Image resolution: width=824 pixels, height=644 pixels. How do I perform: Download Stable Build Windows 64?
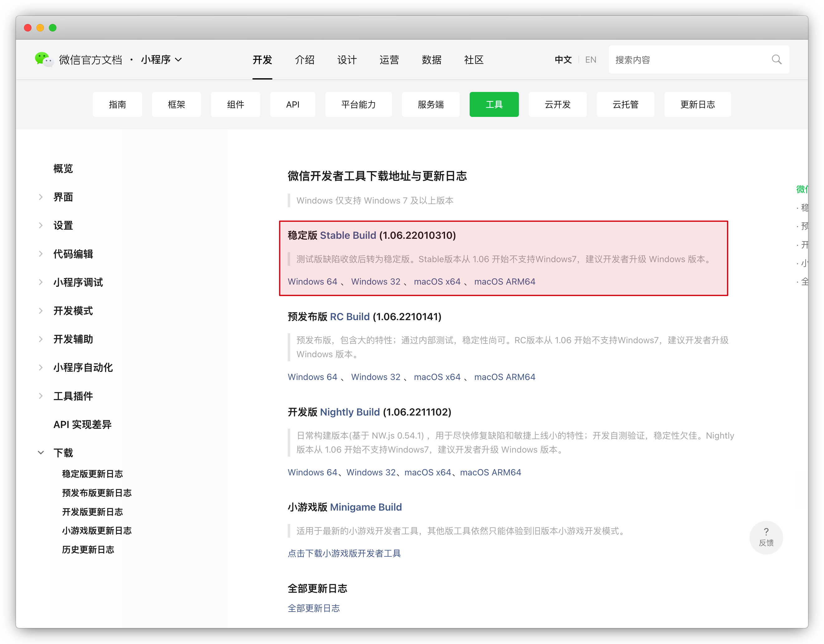312,281
